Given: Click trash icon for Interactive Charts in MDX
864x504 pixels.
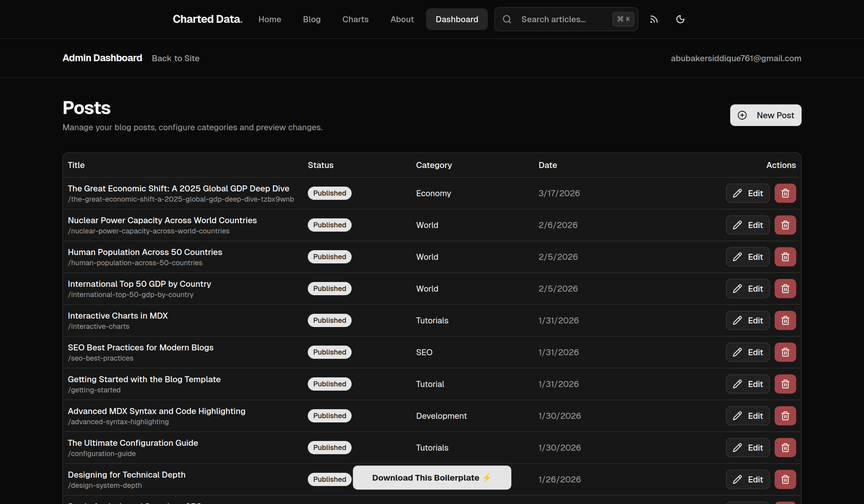Looking at the screenshot, I should pos(785,320).
